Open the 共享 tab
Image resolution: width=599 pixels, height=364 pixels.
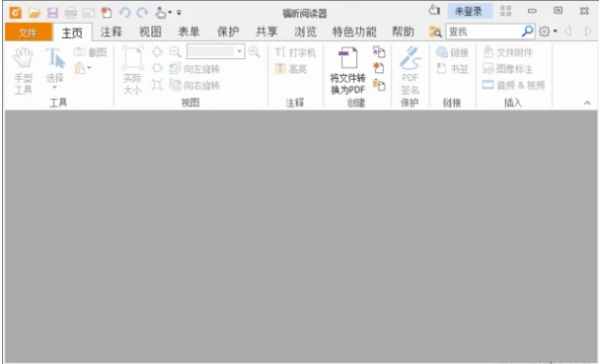click(x=266, y=32)
